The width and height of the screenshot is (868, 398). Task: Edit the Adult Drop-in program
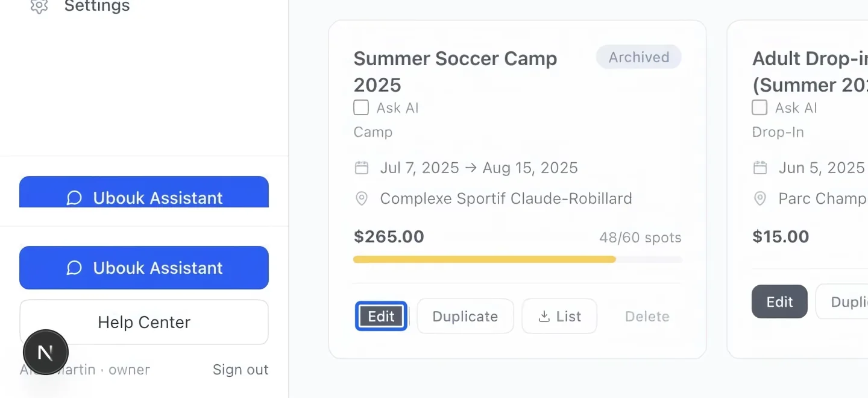click(779, 302)
